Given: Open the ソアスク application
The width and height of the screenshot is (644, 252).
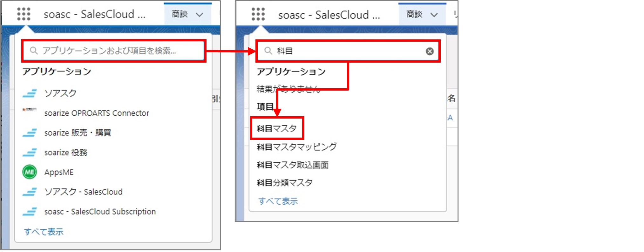Looking at the screenshot, I should (x=60, y=93).
